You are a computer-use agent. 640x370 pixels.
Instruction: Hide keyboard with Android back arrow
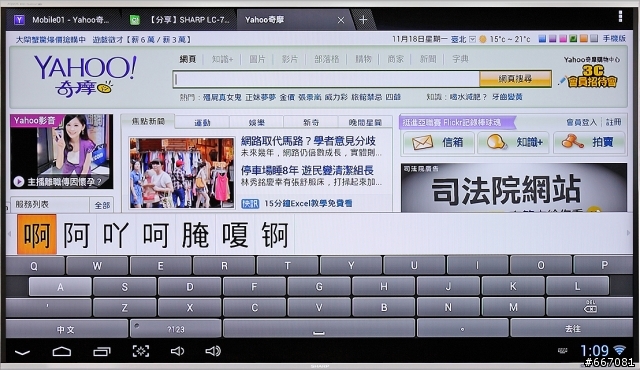pyautogui.click(x=22, y=352)
